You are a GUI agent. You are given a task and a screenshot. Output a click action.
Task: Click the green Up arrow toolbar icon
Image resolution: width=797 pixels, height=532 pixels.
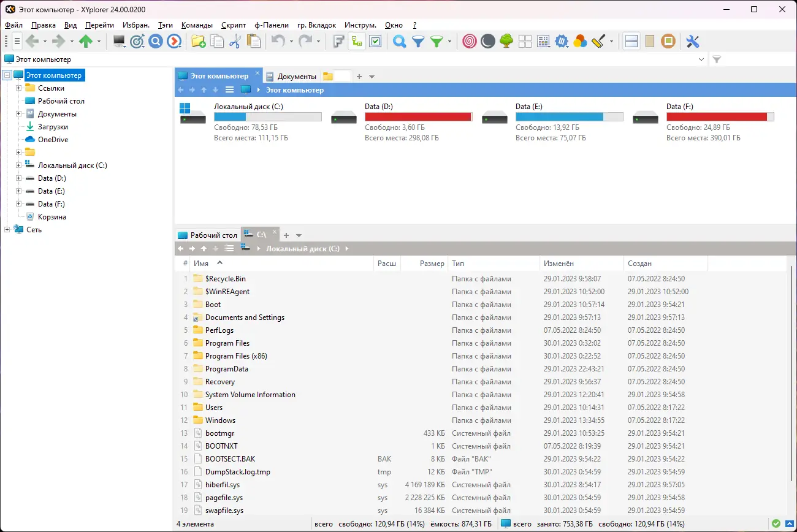86,42
